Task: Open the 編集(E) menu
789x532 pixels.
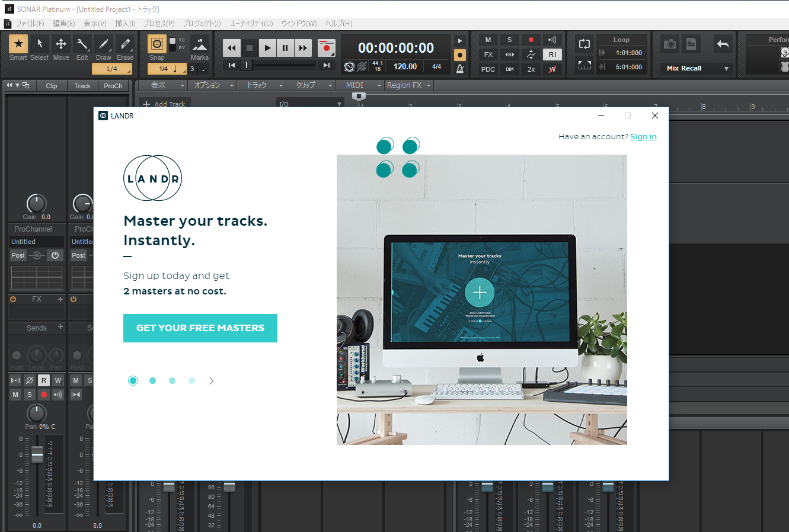Action: 64,24
